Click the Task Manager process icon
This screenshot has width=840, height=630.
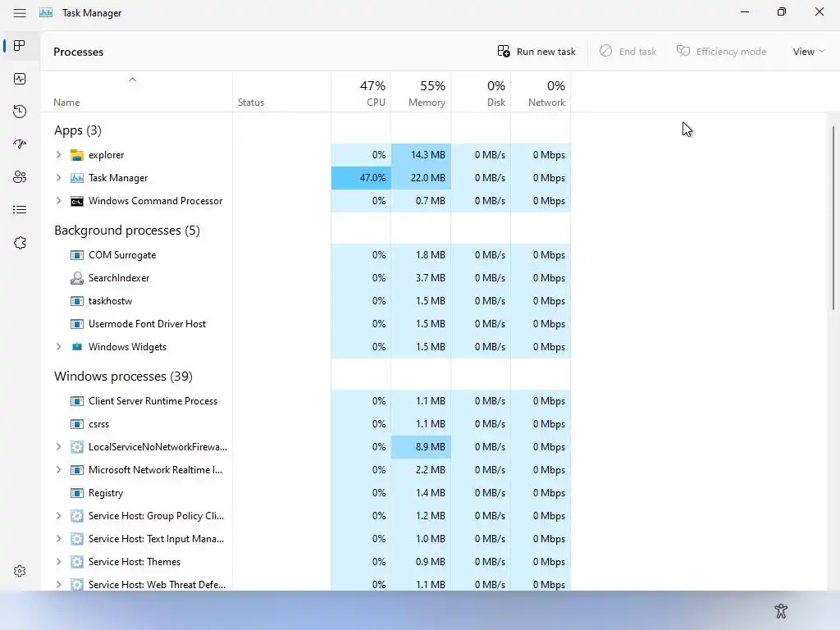click(x=77, y=178)
